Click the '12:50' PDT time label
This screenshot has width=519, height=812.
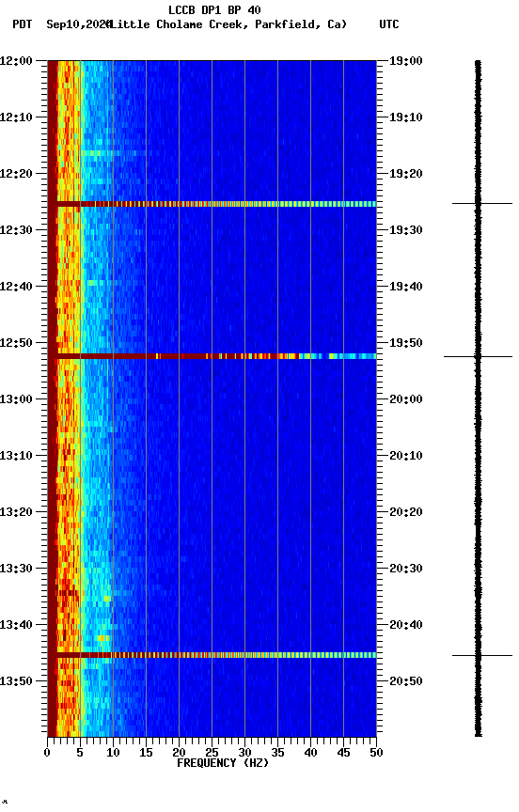[16, 343]
